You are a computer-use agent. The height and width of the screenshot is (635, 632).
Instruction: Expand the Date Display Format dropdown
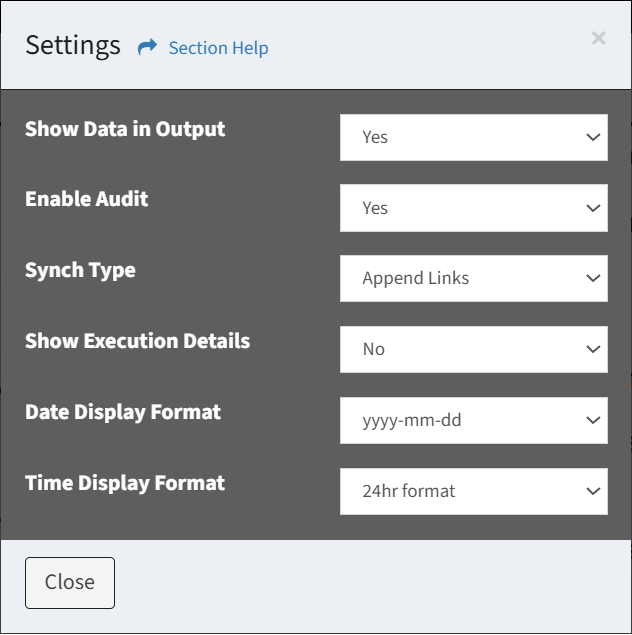pyautogui.click(x=474, y=420)
